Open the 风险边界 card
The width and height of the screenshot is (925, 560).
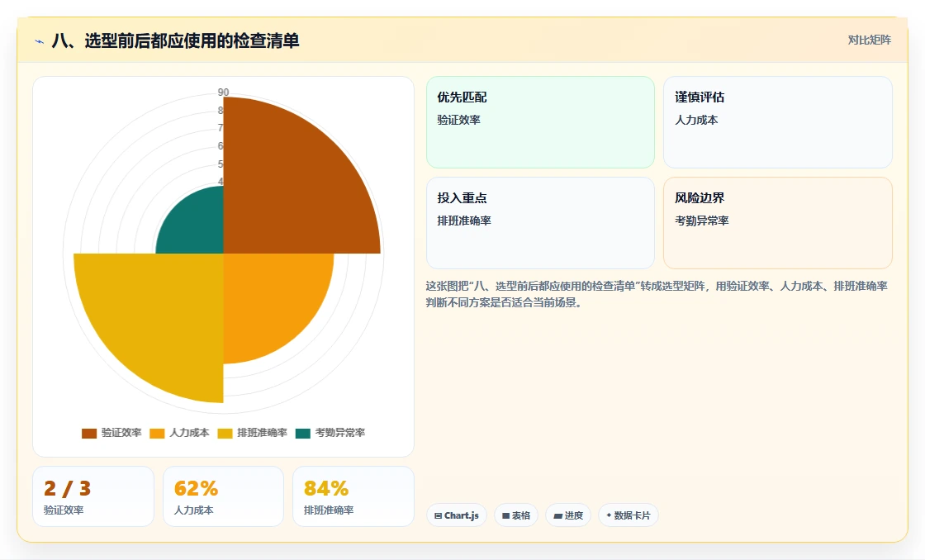pos(777,223)
